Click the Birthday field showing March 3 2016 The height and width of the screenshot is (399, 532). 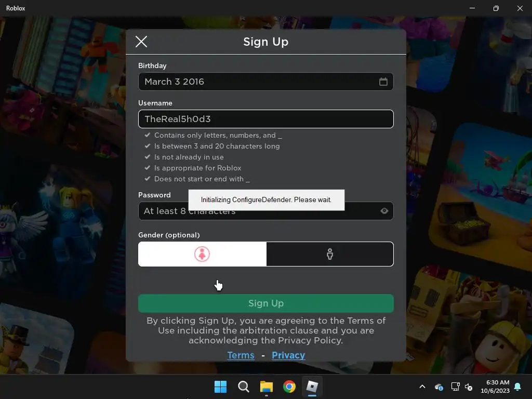pyautogui.click(x=265, y=82)
